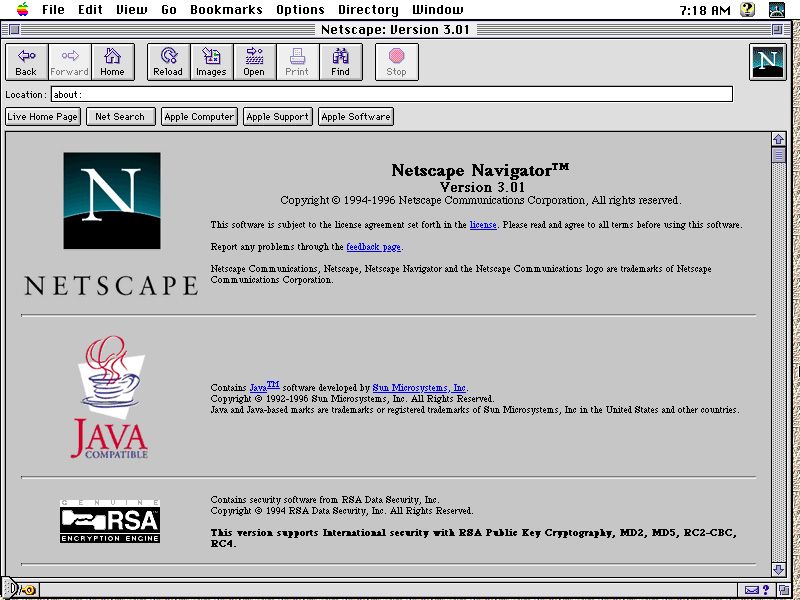The height and width of the screenshot is (600, 800).
Task: Click the menu bar clock 7:18 AM
Action: (x=705, y=10)
